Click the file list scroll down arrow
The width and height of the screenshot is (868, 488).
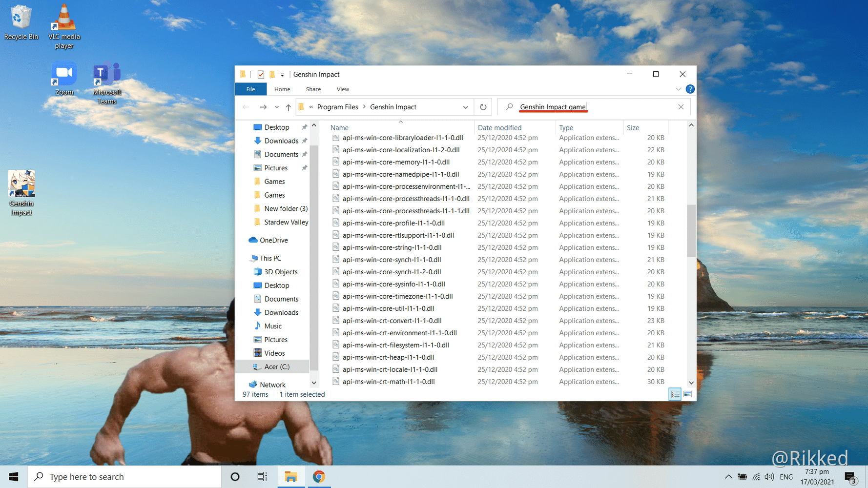click(x=691, y=383)
